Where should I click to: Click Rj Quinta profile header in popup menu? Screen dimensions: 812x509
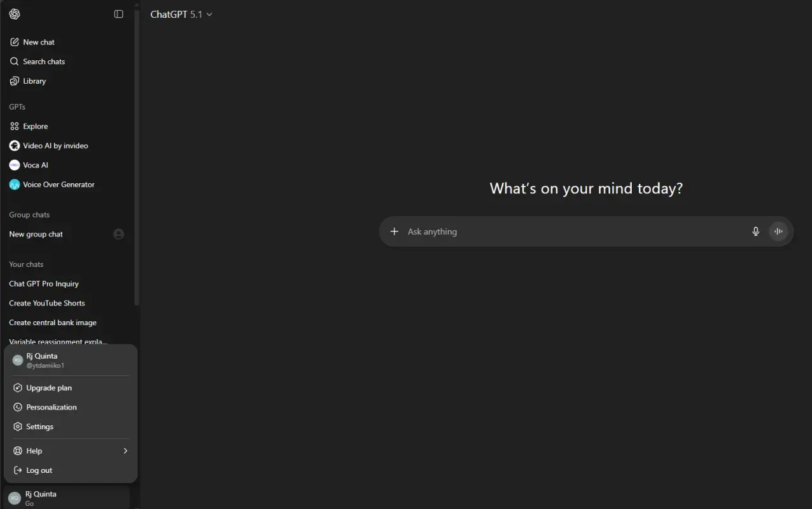tap(71, 360)
